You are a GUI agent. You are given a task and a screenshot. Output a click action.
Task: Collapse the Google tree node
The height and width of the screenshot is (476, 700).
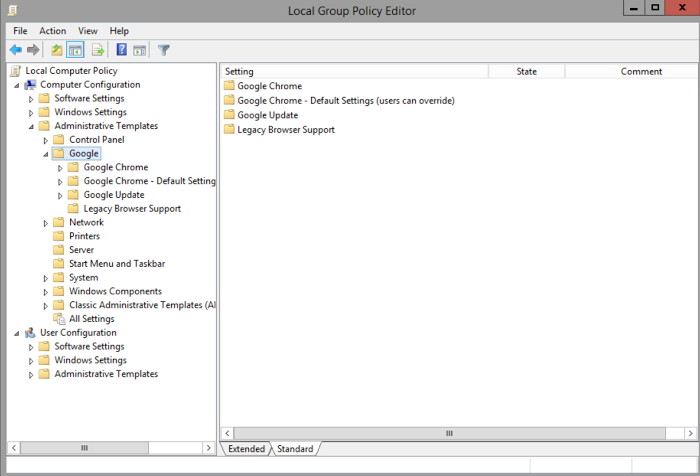(x=46, y=154)
